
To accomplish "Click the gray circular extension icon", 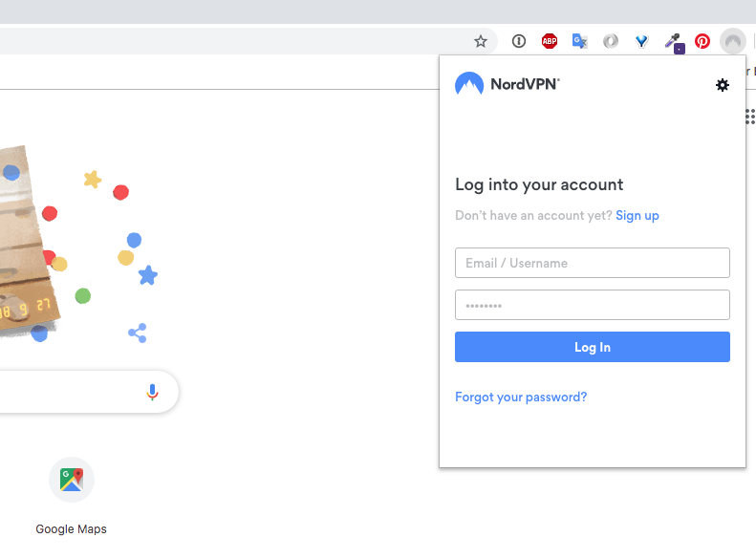I will 611,41.
